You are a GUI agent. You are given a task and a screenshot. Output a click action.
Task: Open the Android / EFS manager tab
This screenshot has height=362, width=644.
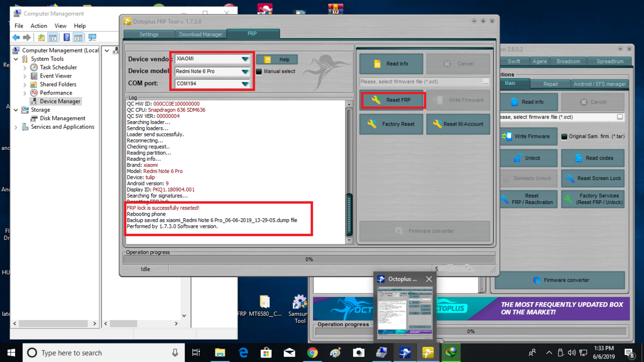pos(600,84)
